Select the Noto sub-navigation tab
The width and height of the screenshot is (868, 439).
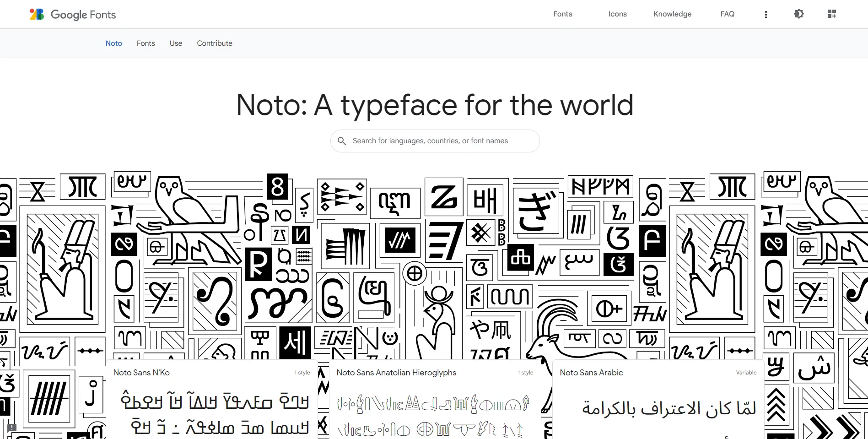(x=113, y=43)
